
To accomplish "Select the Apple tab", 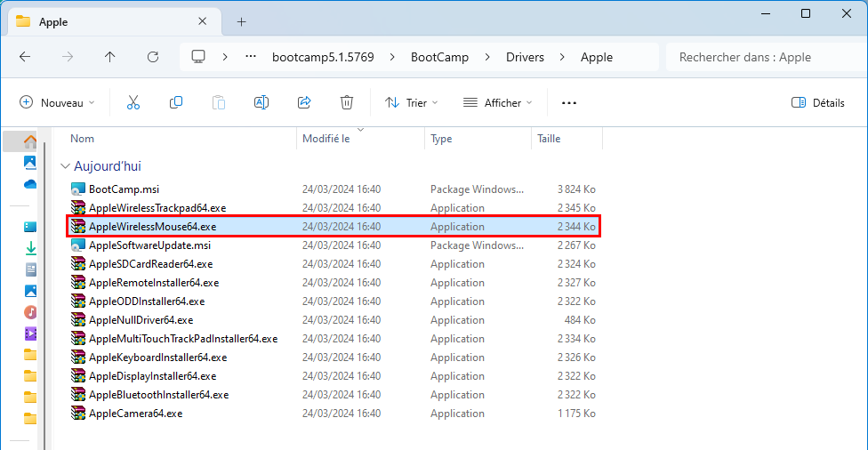I will [115, 22].
